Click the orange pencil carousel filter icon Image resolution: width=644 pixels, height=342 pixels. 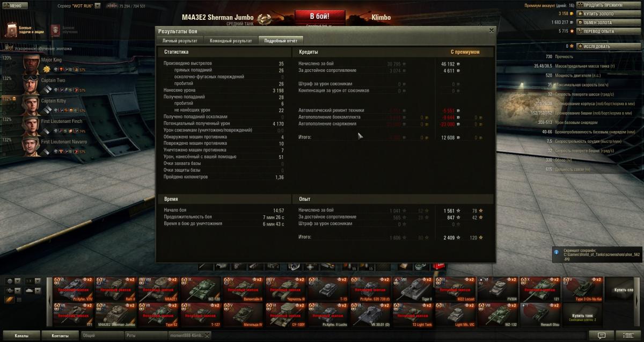coord(9,300)
